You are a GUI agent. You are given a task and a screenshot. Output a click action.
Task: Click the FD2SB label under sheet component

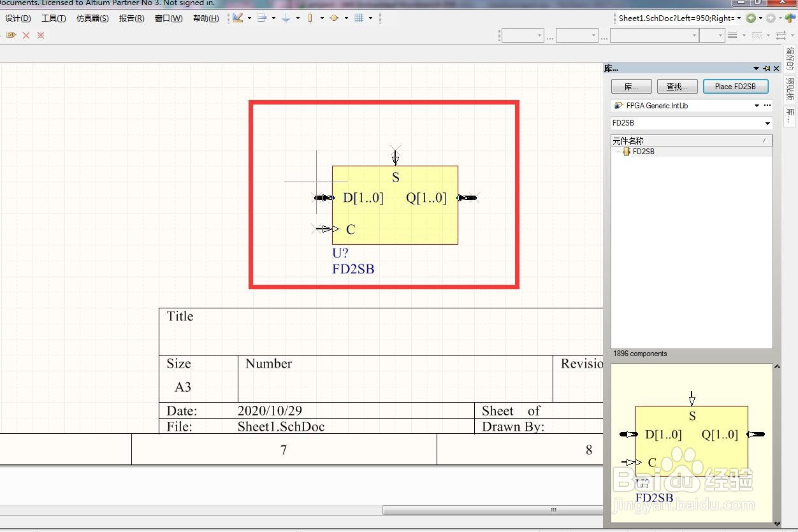tap(353, 269)
